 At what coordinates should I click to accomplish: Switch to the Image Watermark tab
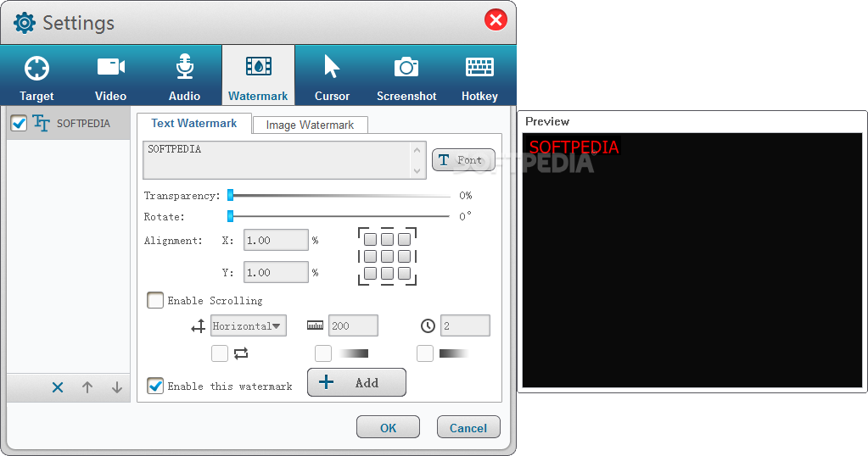tap(310, 125)
